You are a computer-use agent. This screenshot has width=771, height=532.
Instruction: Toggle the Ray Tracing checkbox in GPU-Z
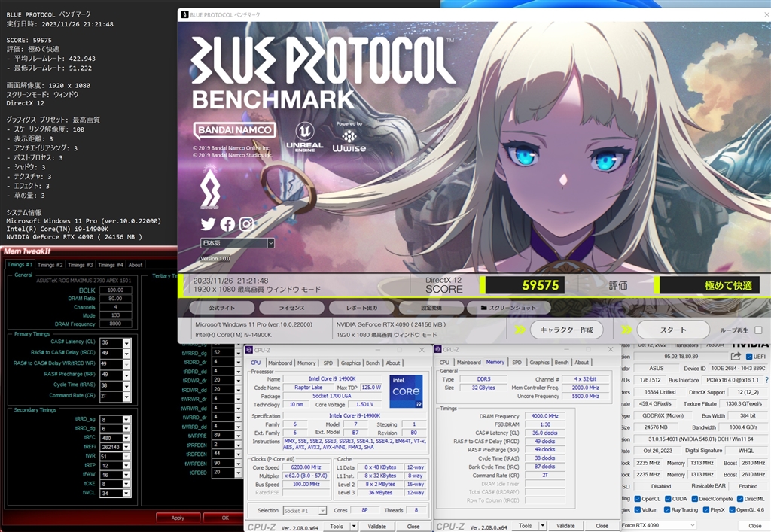(666, 509)
